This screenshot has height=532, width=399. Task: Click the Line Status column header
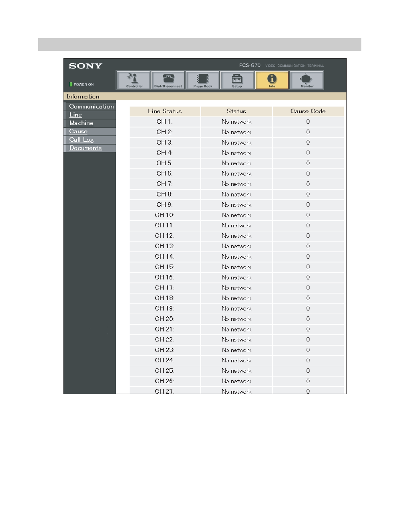click(165, 111)
